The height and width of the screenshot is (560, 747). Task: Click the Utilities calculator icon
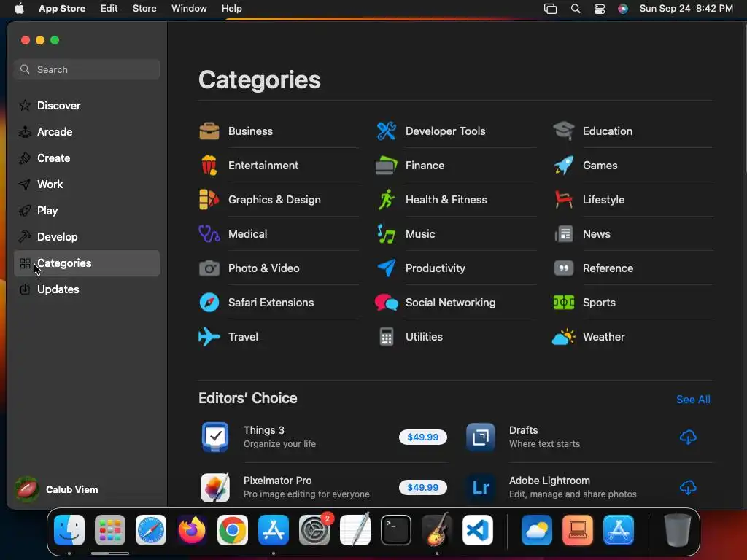click(x=387, y=337)
